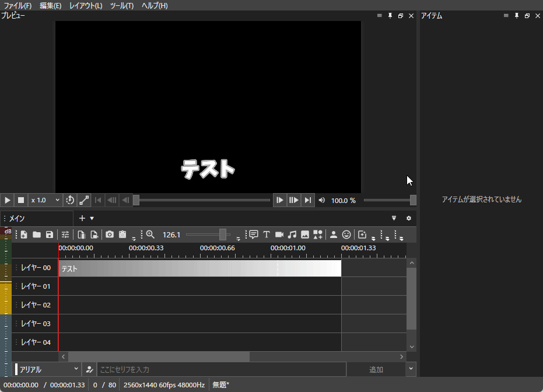
Task: Open the ファイル(F) menu
Action: [x=16, y=5]
